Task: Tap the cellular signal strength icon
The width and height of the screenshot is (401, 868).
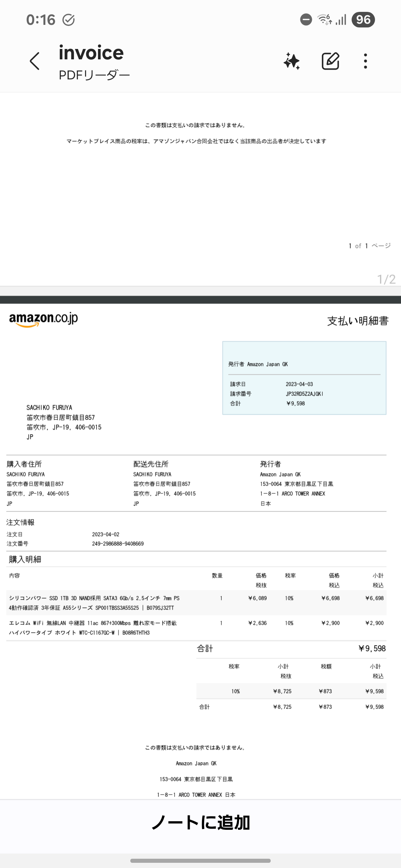Action: click(341, 19)
